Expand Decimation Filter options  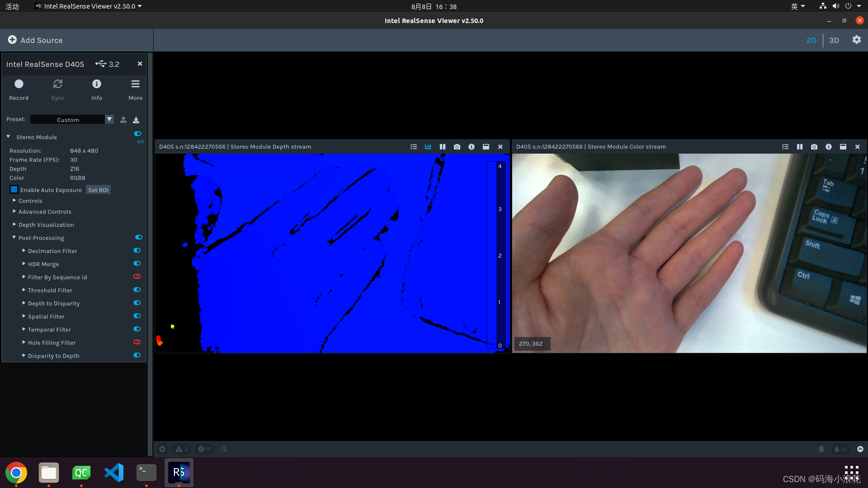[24, 250]
